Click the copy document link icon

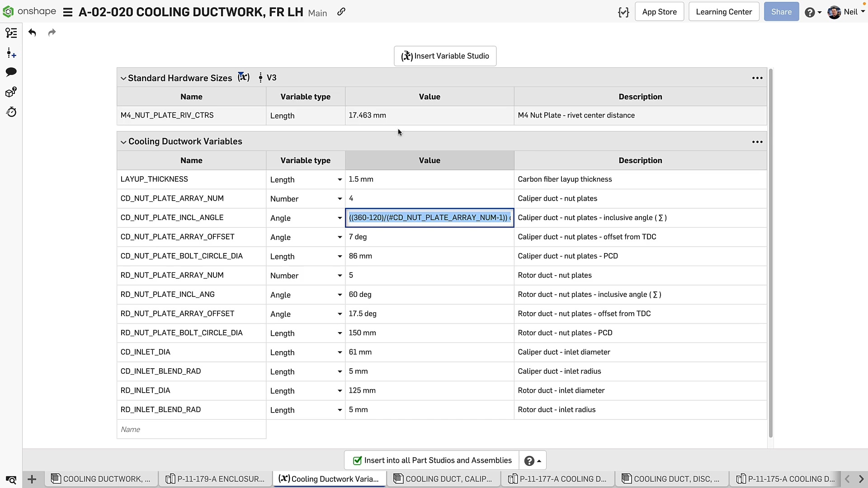point(341,12)
